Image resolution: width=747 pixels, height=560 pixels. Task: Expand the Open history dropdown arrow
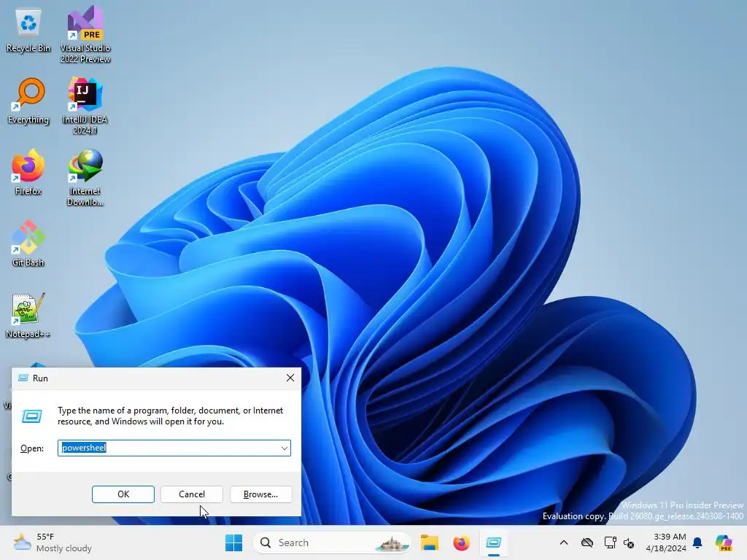(x=284, y=448)
